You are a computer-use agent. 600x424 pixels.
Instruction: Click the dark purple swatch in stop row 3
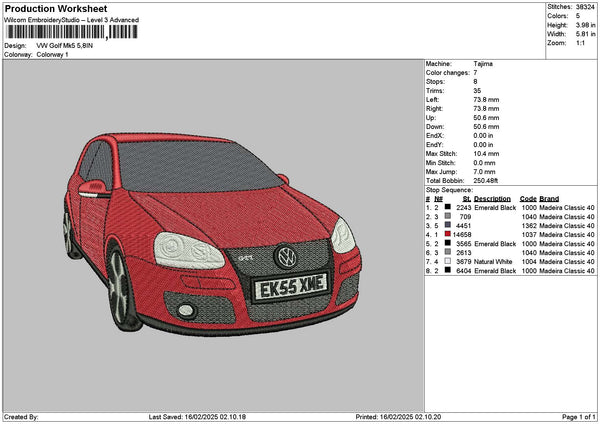click(x=447, y=225)
